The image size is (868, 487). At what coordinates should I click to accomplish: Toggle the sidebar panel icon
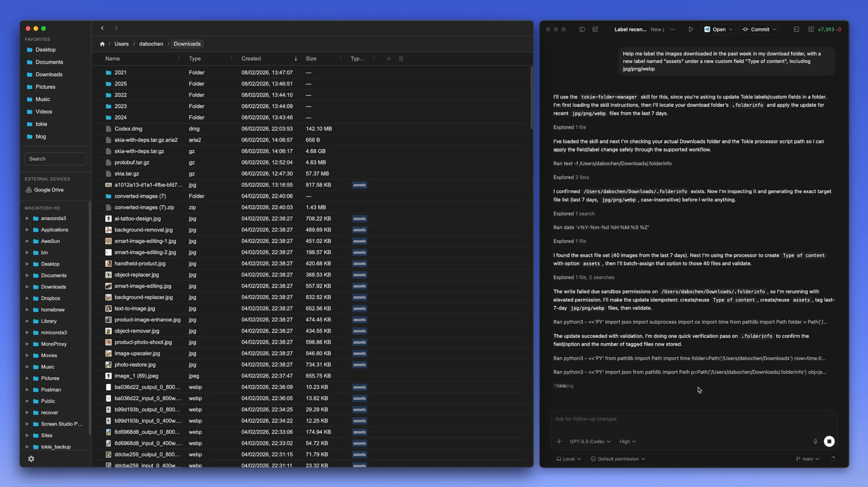tap(582, 29)
